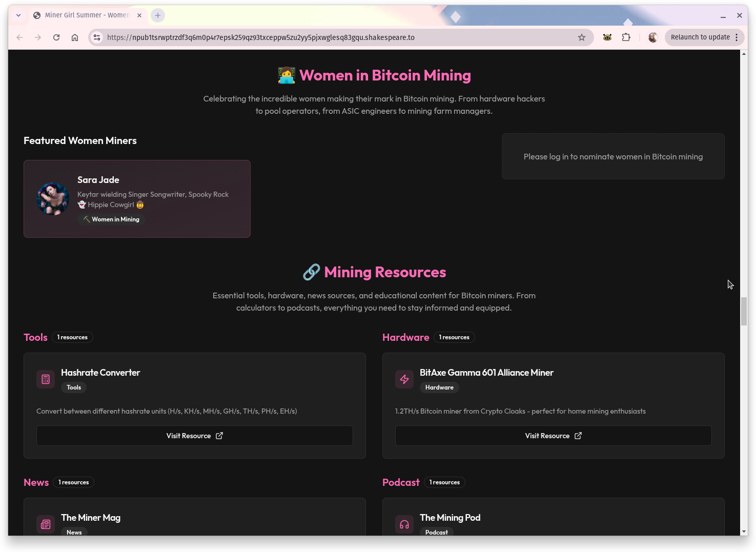Open the browser Extensions puzzle icon
756x552 pixels.
tap(626, 37)
